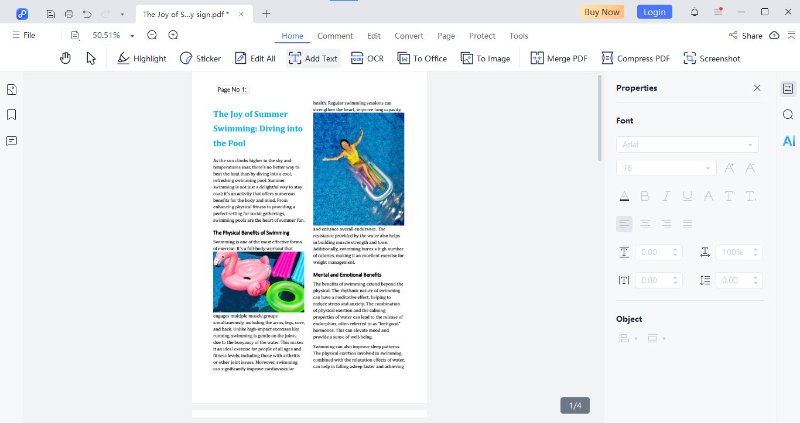Screen dimensions: 800x423
Task: Open the font color picker
Action: [624, 196]
